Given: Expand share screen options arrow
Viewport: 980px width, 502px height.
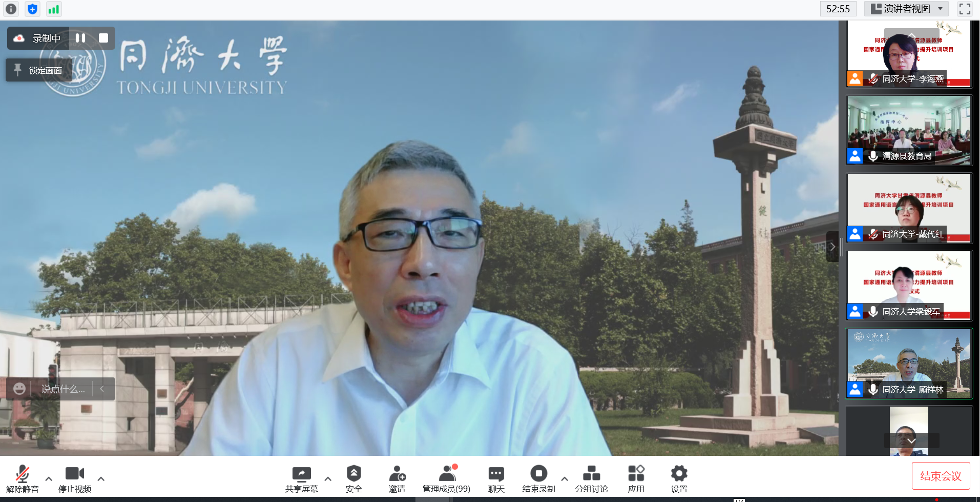Looking at the screenshot, I should (x=328, y=479).
